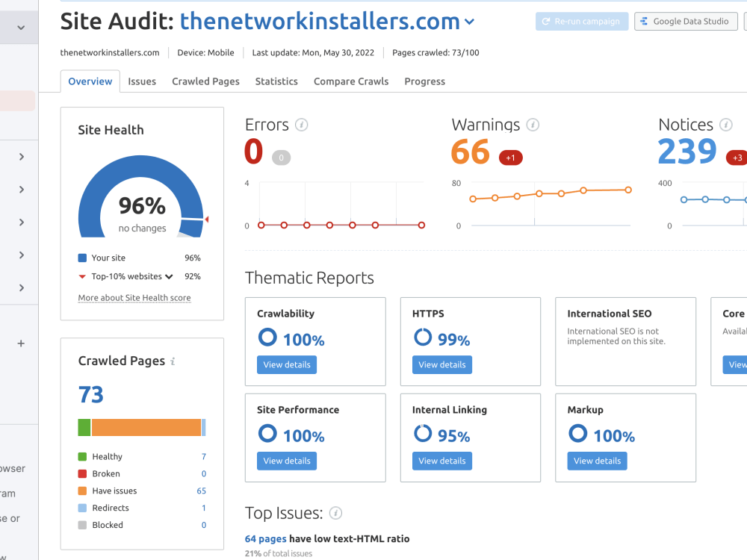Expand the fifth sidebar right-chevron item

tap(22, 287)
